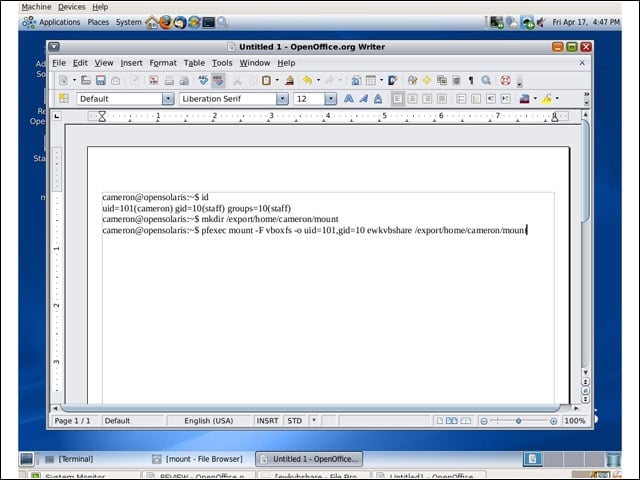Click the Print file directly icon
The width and height of the screenshot is (640, 480).
click(x=169, y=80)
